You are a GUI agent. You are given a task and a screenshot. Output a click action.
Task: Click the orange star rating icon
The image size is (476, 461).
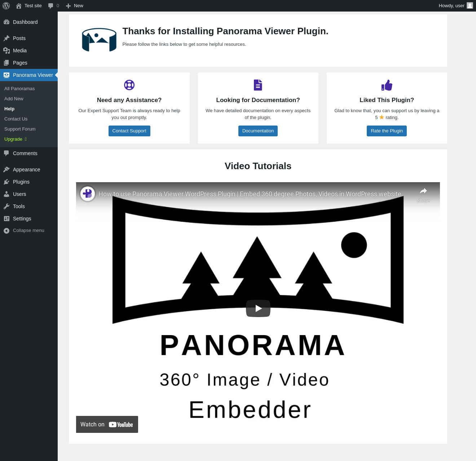(x=382, y=117)
